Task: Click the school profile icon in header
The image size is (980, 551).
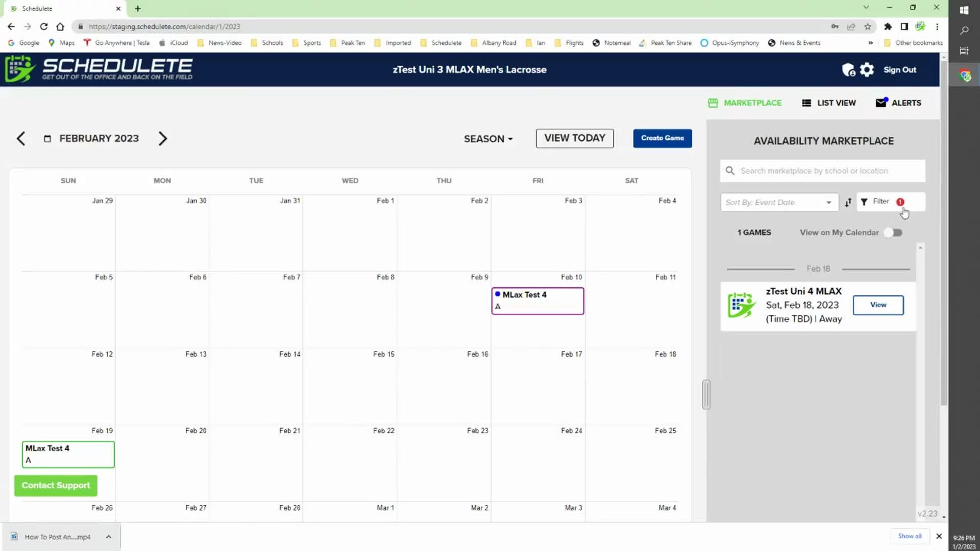Action: coord(848,70)
